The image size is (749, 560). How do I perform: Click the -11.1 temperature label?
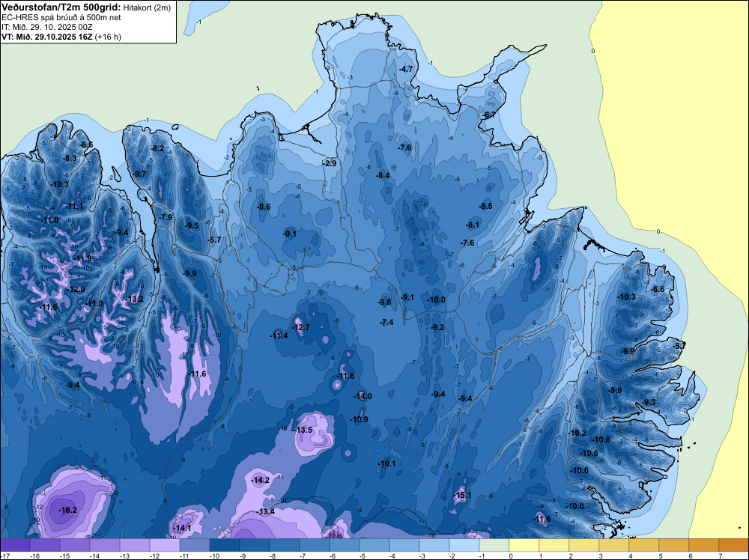coord(74,206)
